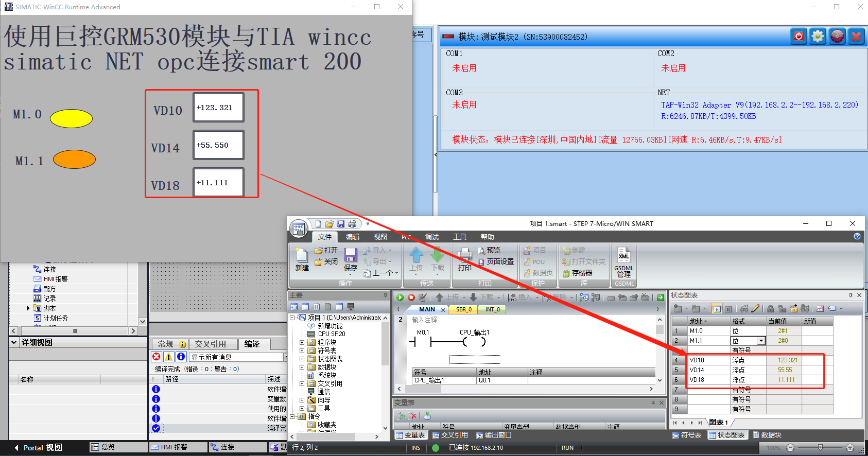Toggle the M1.1 orange indicator in WinCC Runtime
The image size is (868, 456).
(74, 159)
